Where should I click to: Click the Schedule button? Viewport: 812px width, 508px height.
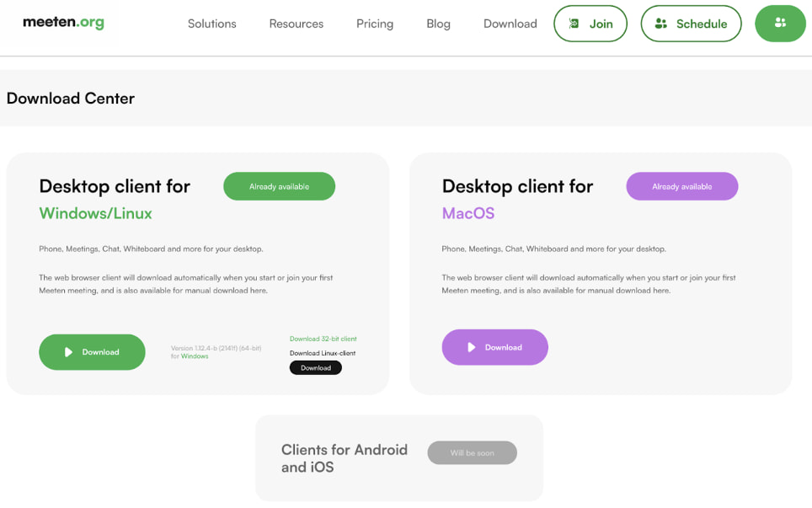(691, 24)
